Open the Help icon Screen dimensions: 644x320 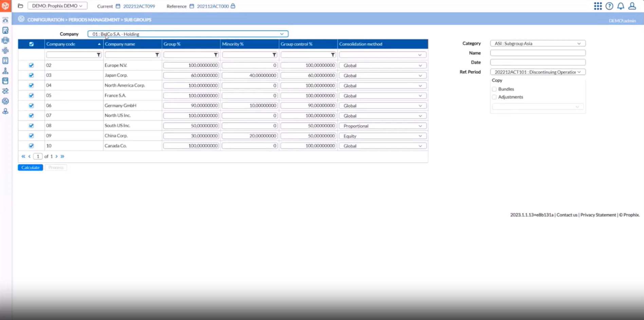coord(609,6)
